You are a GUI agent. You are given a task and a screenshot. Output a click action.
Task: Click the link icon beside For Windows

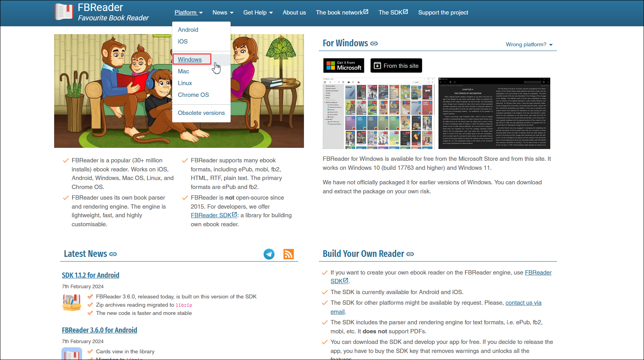tap(374, 44)
